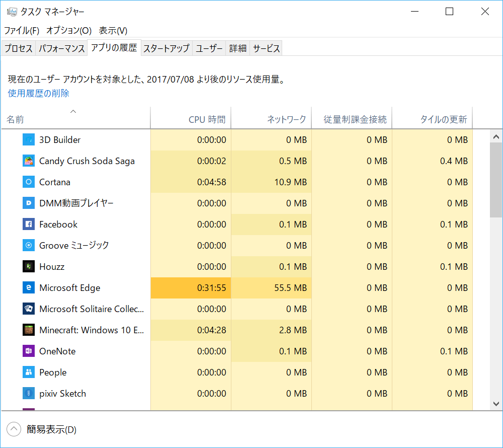Open the 表示(V) menu
The height and width of the screenshot is (448, 503).
pos(113,31)
